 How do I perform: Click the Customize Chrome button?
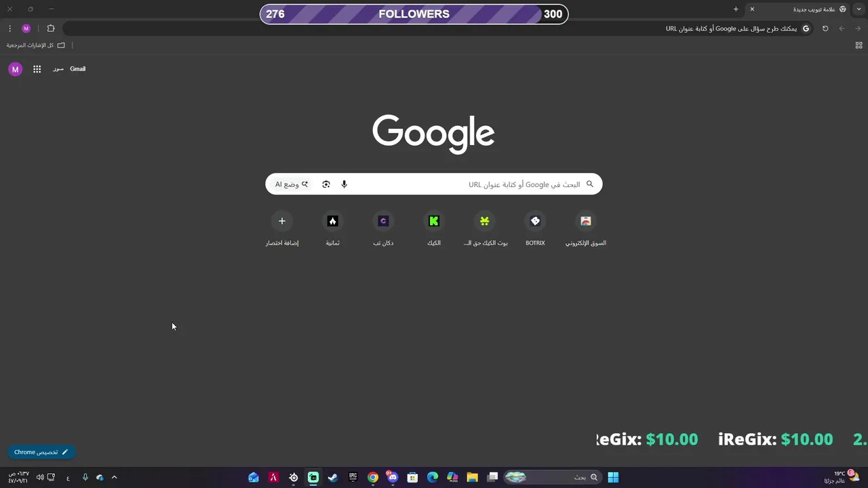[41, 452]
